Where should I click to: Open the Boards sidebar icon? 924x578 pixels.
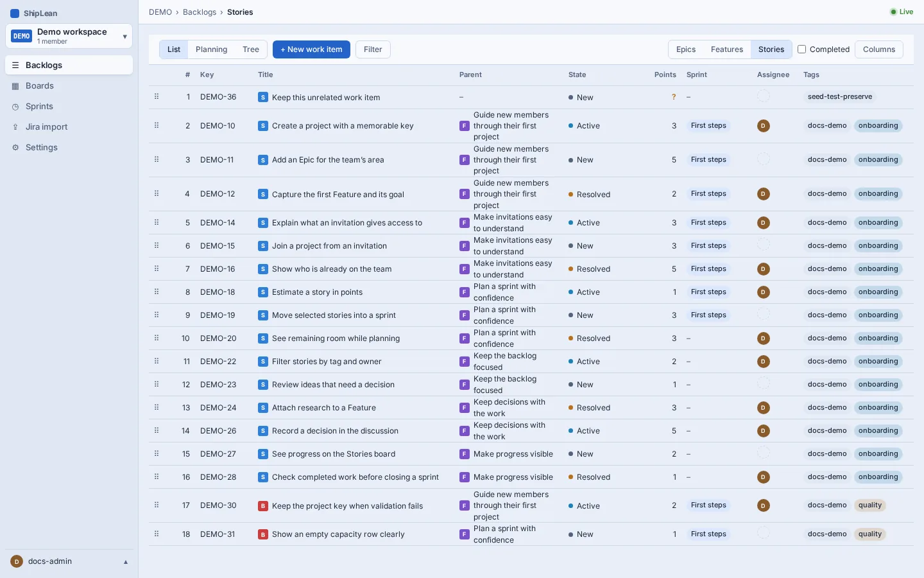15,86
